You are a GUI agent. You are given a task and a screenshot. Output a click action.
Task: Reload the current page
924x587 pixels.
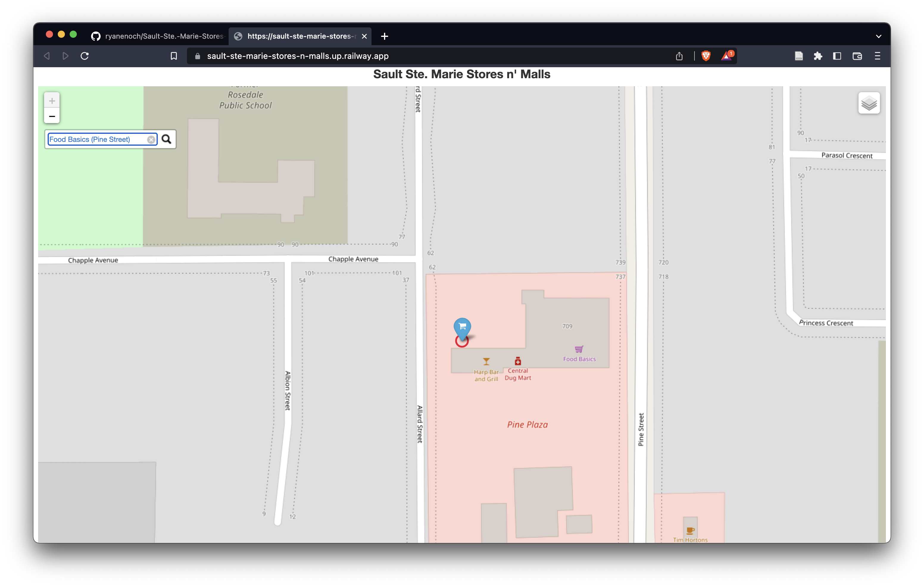(85, 56)
